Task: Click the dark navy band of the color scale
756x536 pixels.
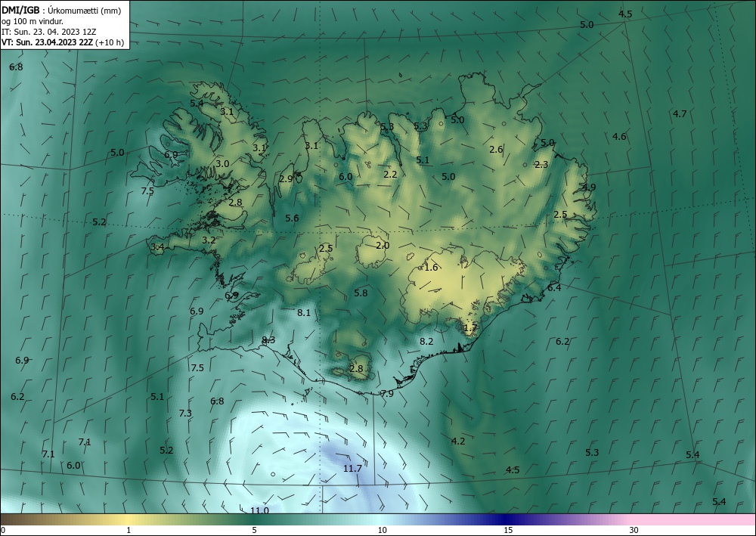Action: click(503, 519)
